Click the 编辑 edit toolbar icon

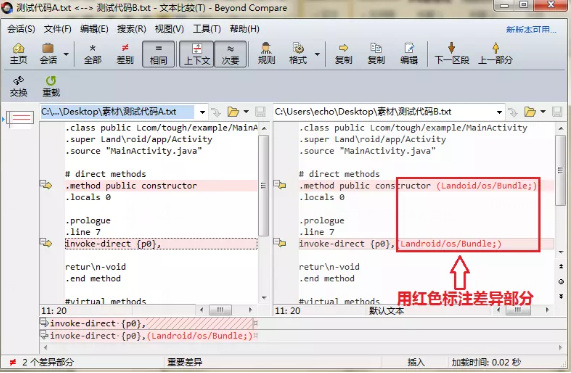(409, 54)
